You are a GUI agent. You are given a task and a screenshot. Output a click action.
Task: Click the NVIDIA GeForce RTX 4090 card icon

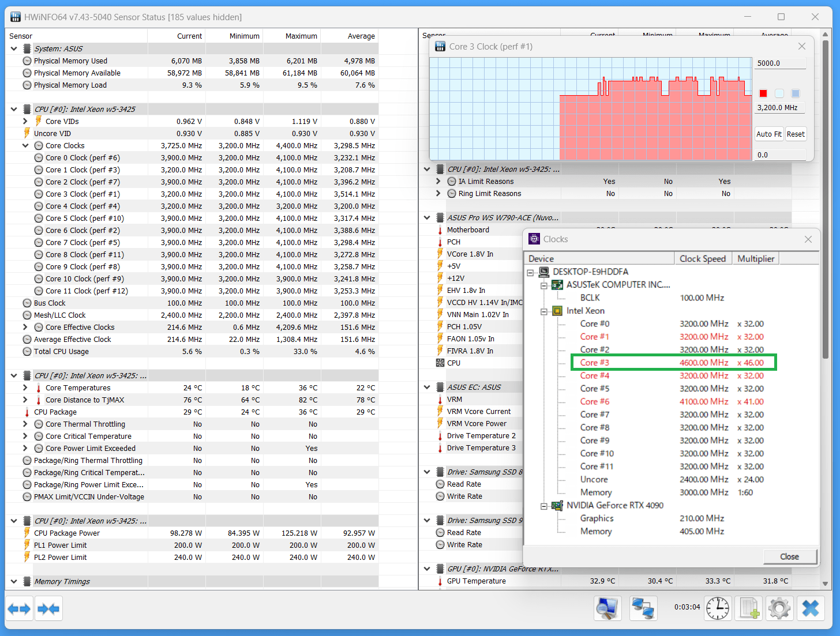pyautogui.click(x=557, y=505)
